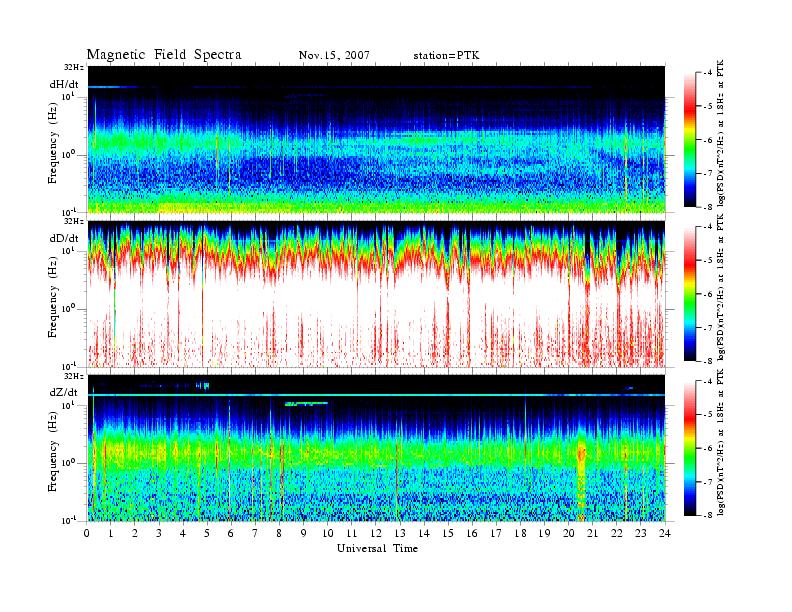
Task: Click the log(PSD) label beside dH/dt color bar
Action: (x=721, y=133)
